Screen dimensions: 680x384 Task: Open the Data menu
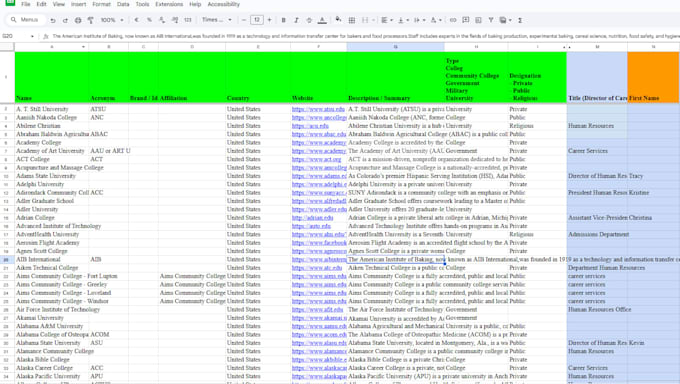(123, 4)
